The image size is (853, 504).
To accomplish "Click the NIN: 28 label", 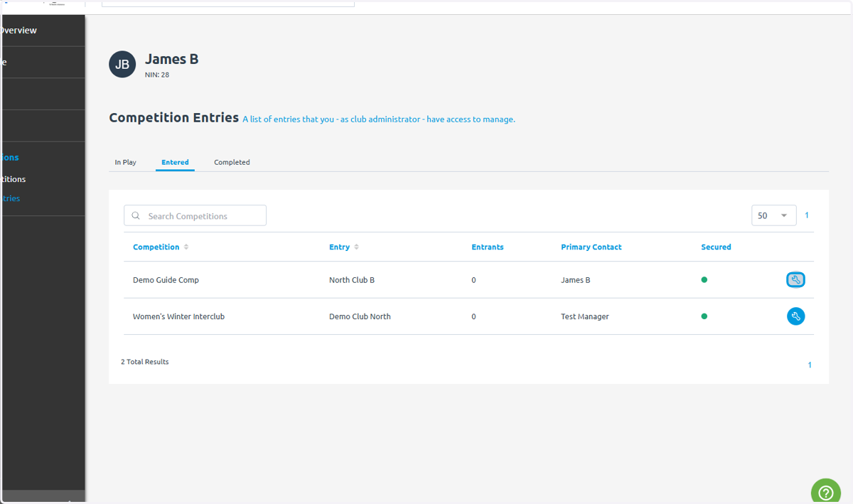I will 157,74.
